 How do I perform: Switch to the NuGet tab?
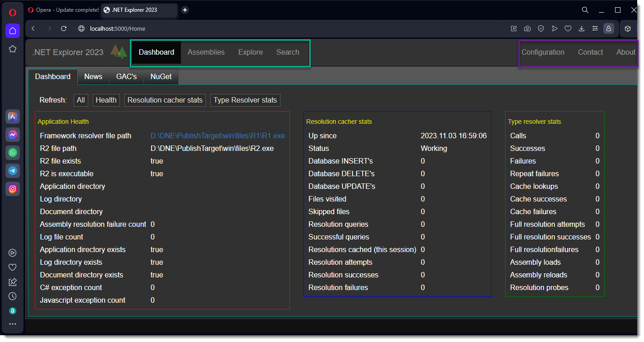161,77
